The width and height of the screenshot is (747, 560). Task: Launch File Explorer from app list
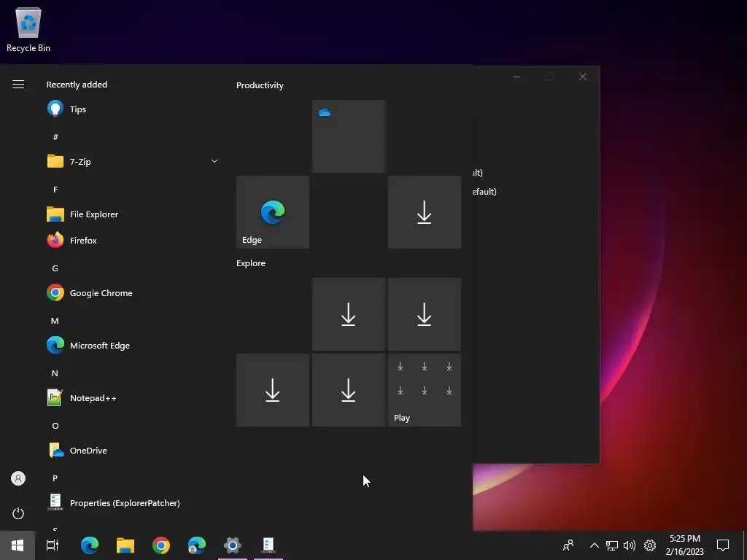pos(133,214)
